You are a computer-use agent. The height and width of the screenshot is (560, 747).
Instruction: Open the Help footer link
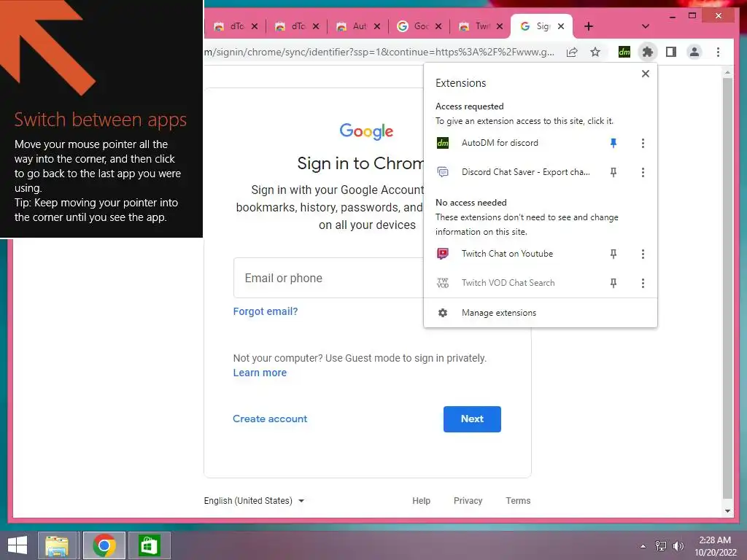[x=421, y=500]
